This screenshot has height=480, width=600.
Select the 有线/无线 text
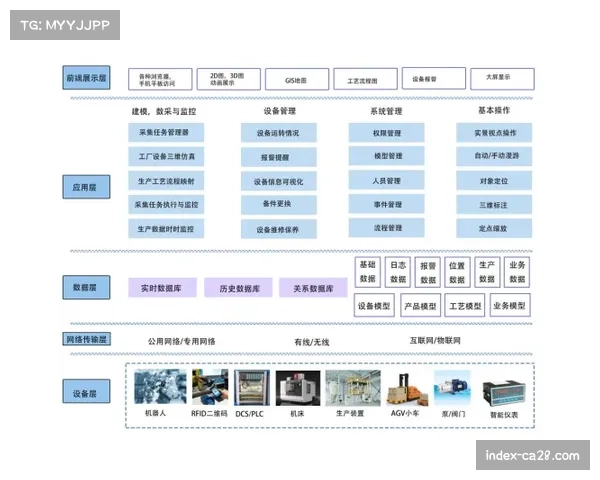coord(312,342)
